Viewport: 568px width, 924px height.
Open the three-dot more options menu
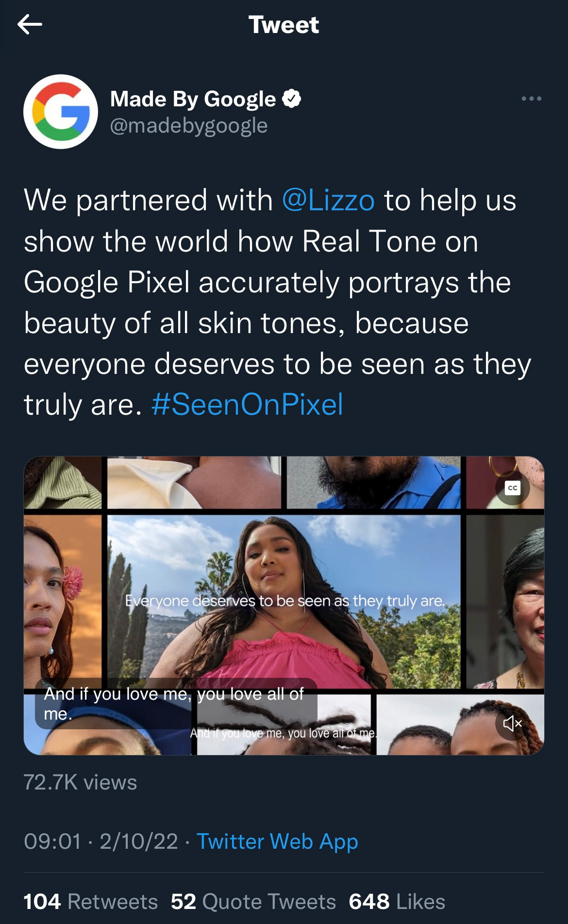(531, 99)
